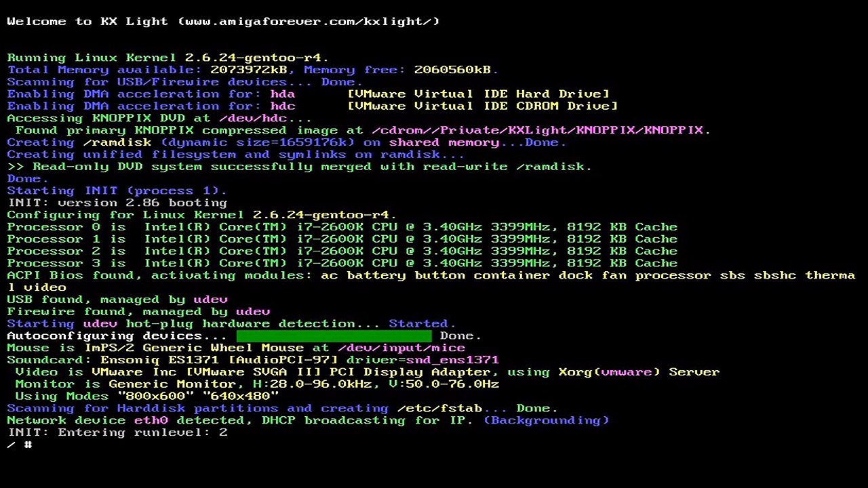Click "USB found, managed by udev" line
Screen dimensions: 868x488
tap(117, 300)
